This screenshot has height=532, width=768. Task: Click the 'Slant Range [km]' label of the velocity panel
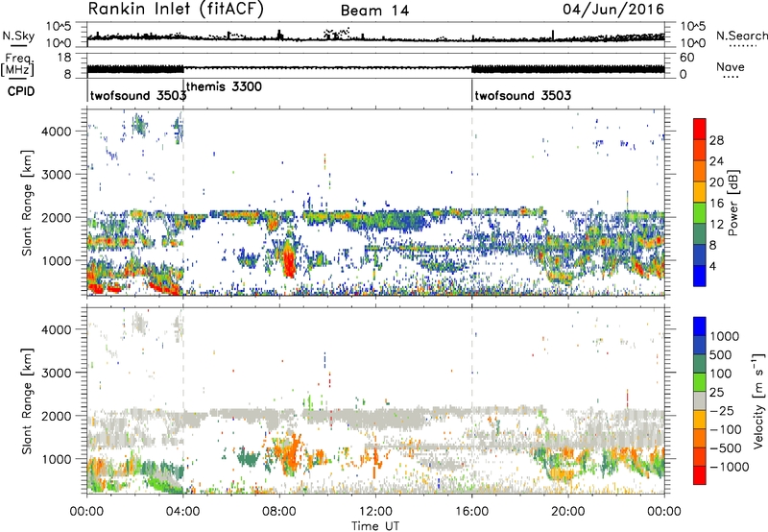27,400
